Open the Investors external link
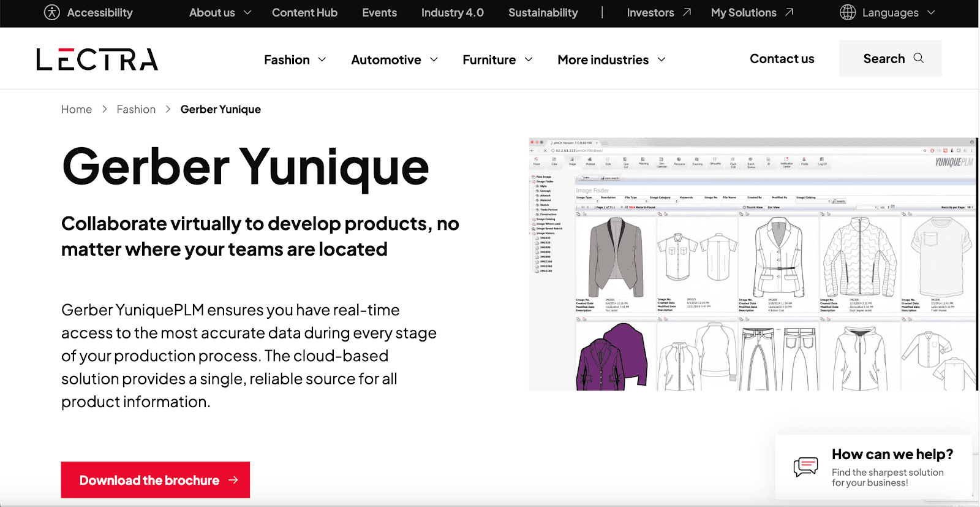The height and width of the screenshot is (507, 980). tap(659, 12)
